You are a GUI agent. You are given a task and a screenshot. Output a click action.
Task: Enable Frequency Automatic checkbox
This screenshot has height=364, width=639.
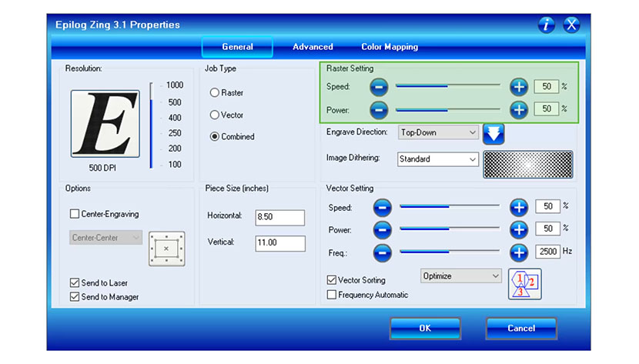tap(332, 295)
